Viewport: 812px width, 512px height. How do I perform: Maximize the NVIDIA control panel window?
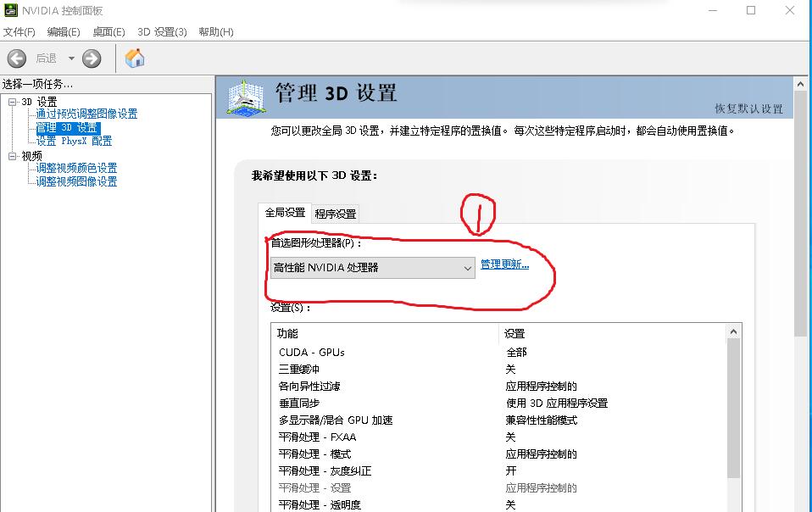(x=751, y=10)
